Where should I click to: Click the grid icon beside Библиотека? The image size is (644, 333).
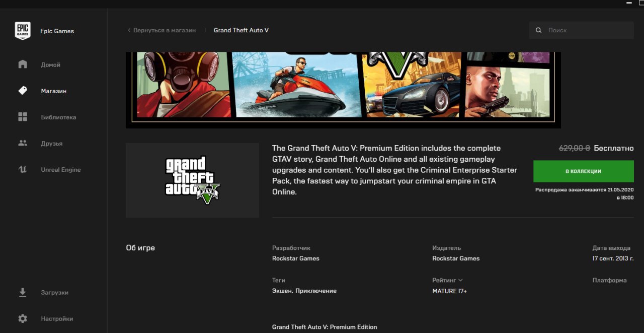point(23,117)
